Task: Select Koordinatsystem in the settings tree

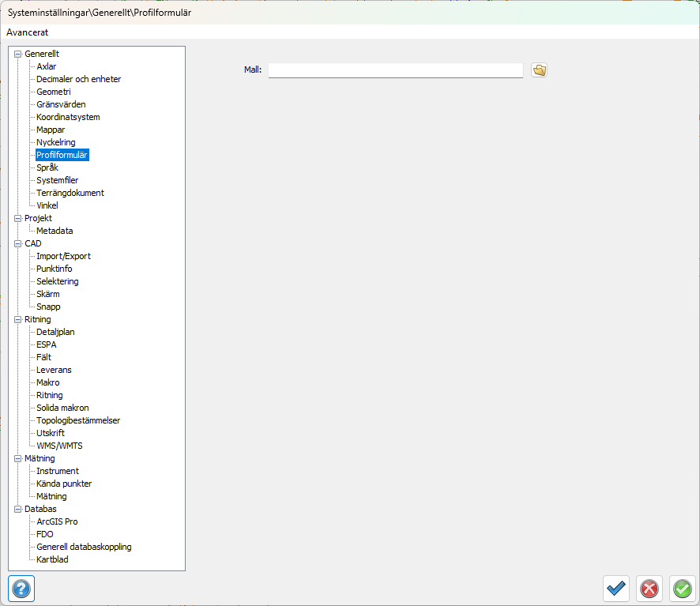Action: point(68,117)
